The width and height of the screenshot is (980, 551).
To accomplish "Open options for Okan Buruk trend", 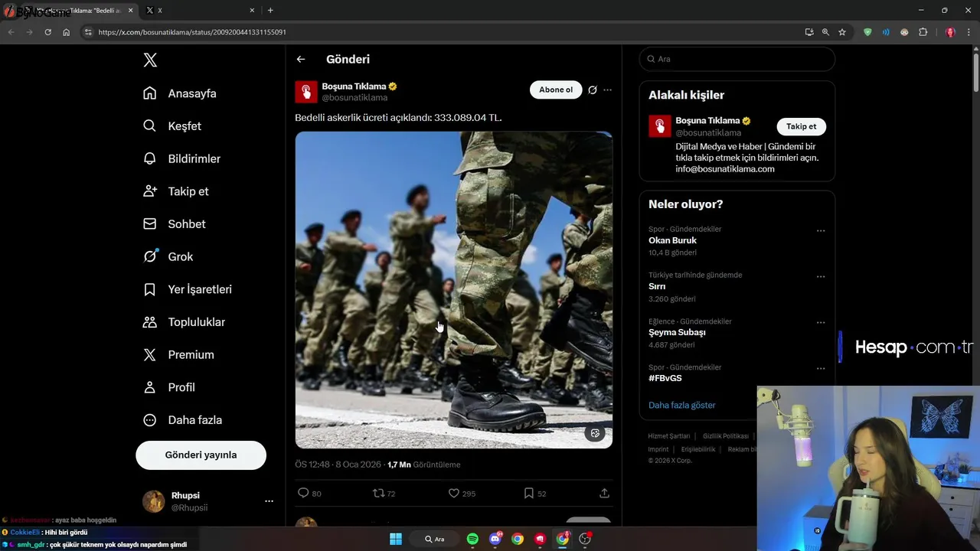I will 821,230.
